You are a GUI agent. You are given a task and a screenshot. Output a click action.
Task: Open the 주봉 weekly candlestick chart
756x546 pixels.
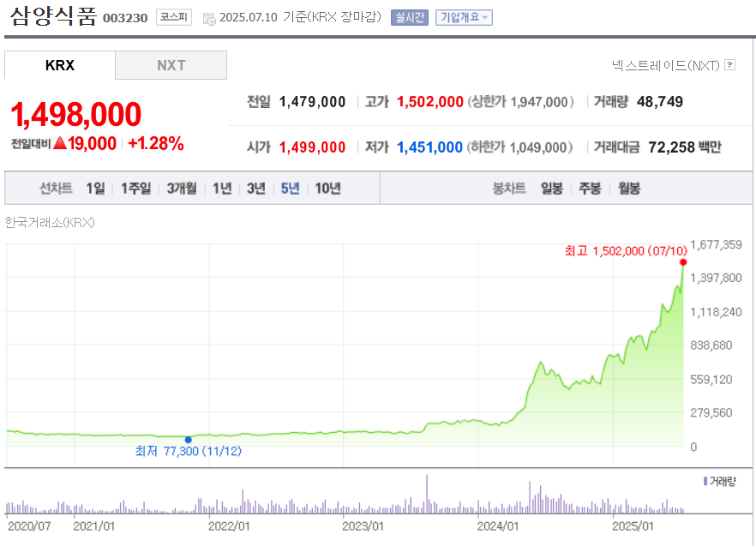590,189
